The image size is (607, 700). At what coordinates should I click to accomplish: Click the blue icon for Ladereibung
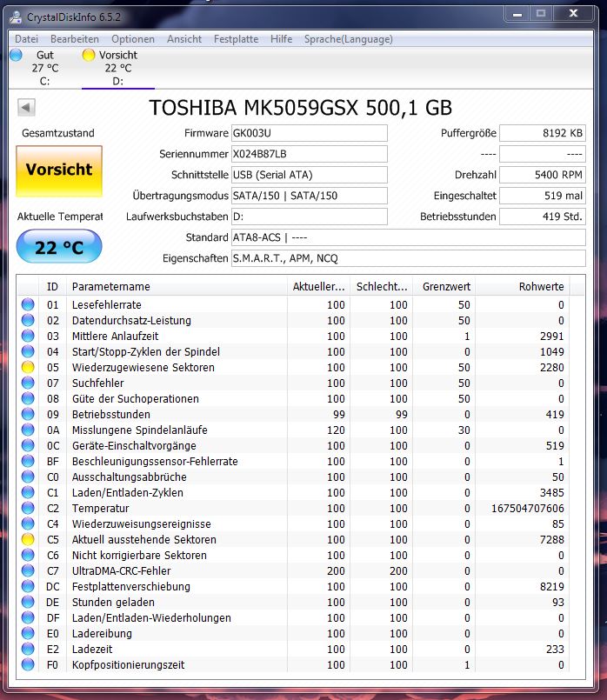pyautogui.click(x=28, y=633)
